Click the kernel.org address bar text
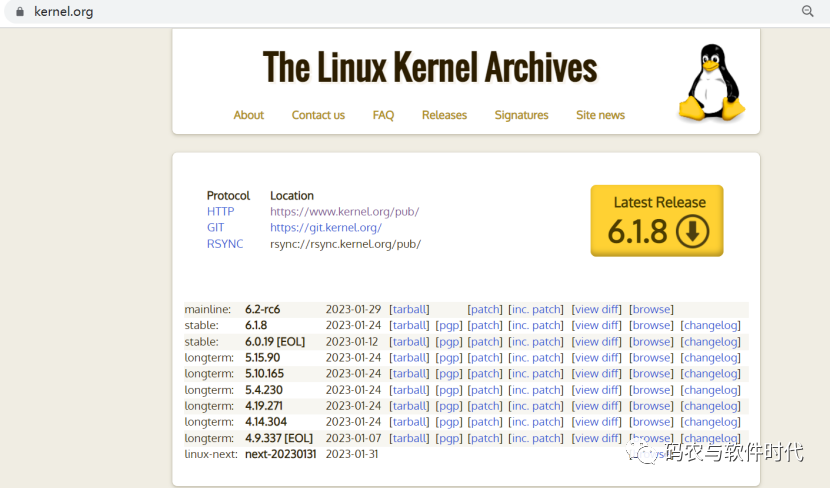The width and height of the screenshot is (830, 488). pos(64,12)
